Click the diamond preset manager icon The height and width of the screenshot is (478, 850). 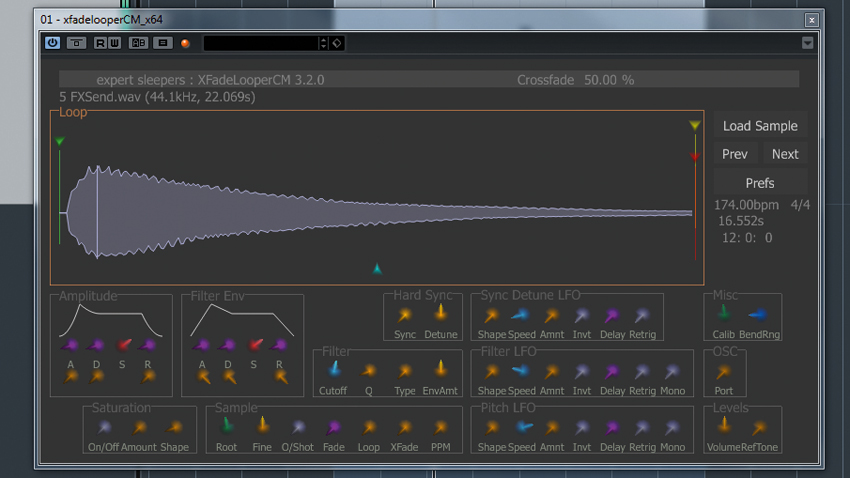[x=337, y=43]
